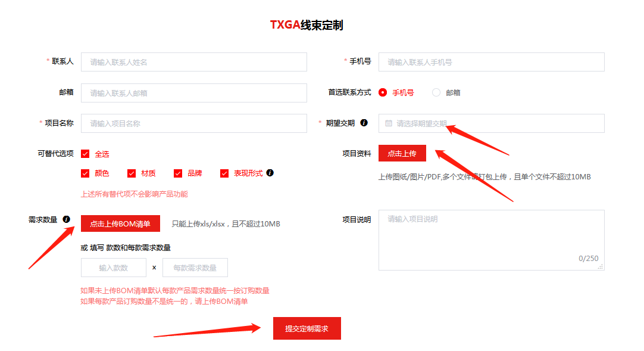Focus the 联系人 name input field

[194, 62]
